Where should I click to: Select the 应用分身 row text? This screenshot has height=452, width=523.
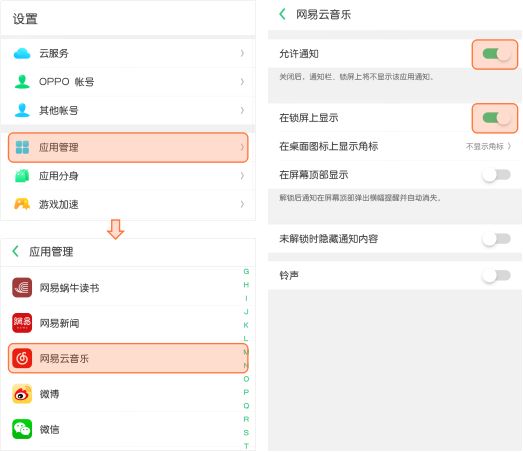tap(59, 176)
